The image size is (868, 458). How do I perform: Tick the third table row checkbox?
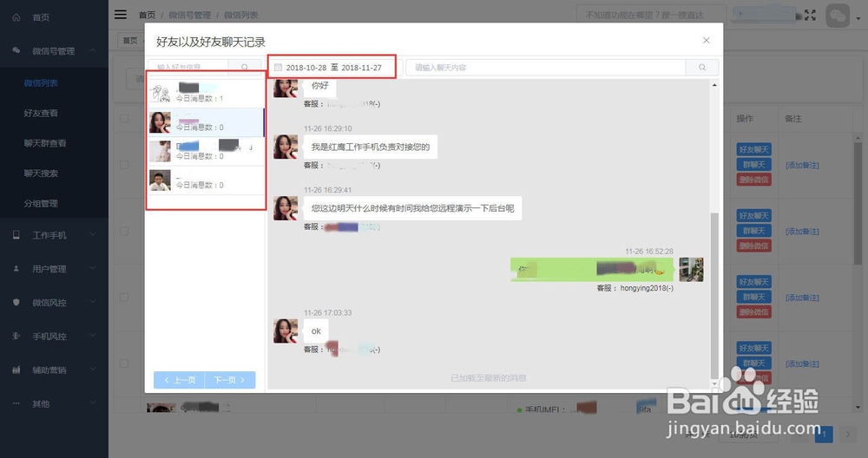pyautogui.click(x=124, y=298)
